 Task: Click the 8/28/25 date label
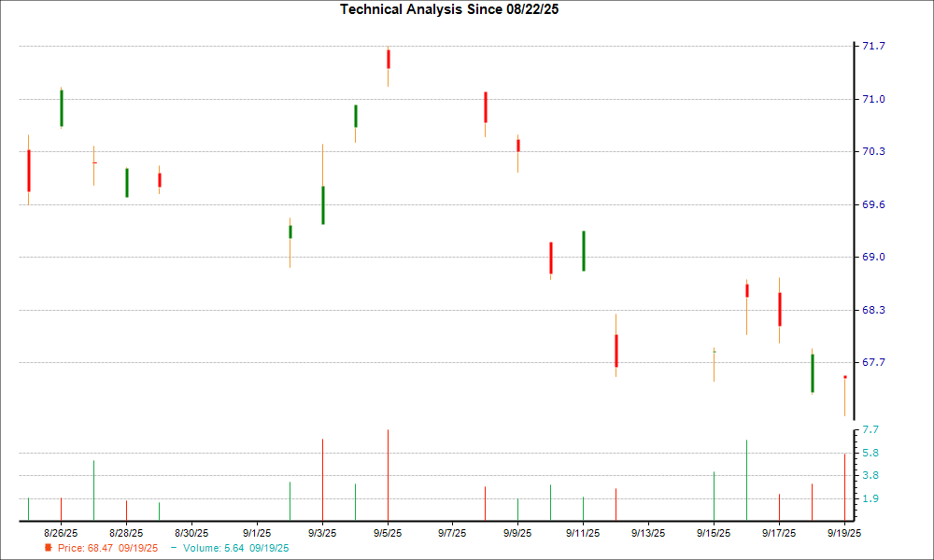coord(126,533)
